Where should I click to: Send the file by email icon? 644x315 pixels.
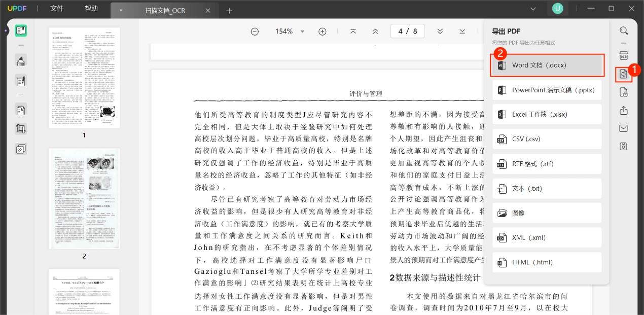tap(624, 128)
